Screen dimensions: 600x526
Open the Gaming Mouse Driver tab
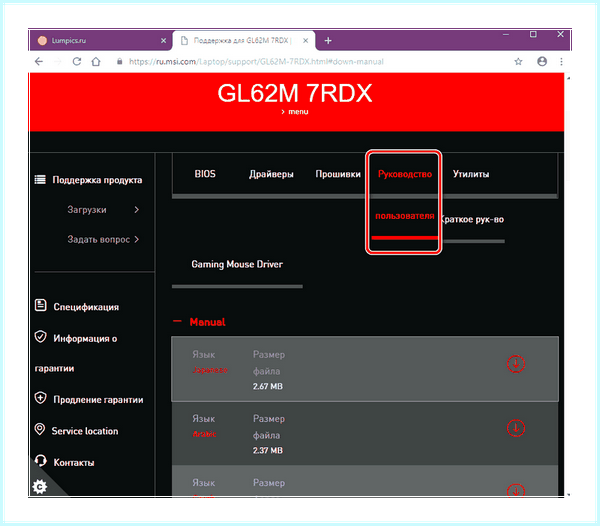(x=237, y=264)
